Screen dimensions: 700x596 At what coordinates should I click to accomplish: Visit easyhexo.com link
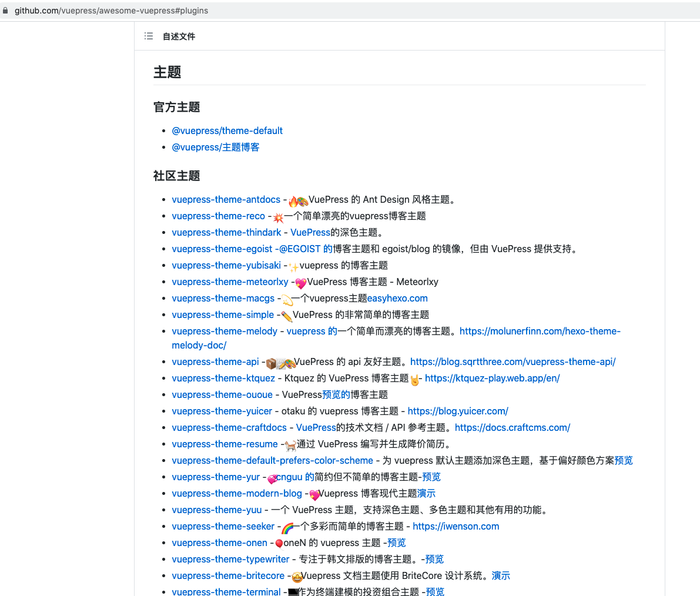coord(397,299)
